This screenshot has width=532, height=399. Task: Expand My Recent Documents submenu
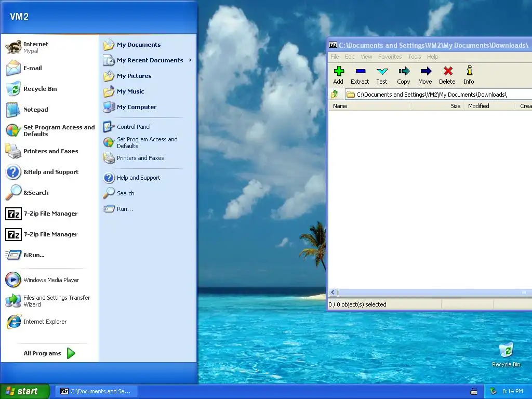point(148,60)
